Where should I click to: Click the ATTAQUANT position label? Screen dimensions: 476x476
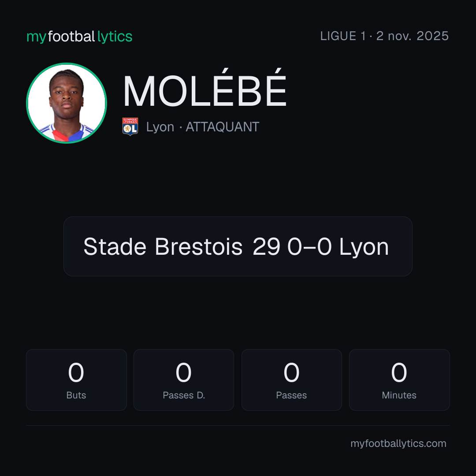click(222, 127)
